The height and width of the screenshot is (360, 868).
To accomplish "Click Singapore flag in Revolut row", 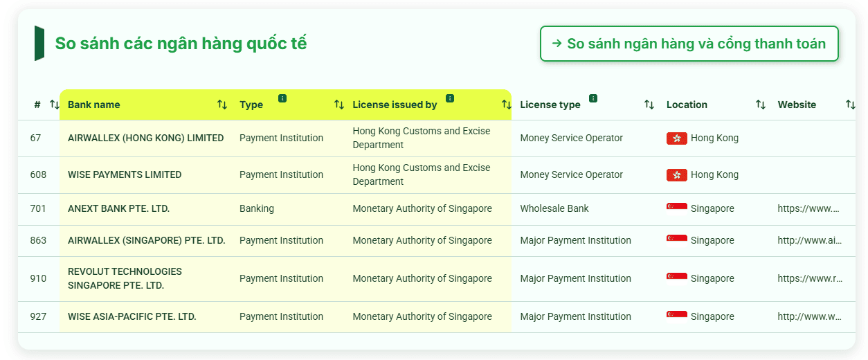I will pyautogui.click(x=676, y=278).
